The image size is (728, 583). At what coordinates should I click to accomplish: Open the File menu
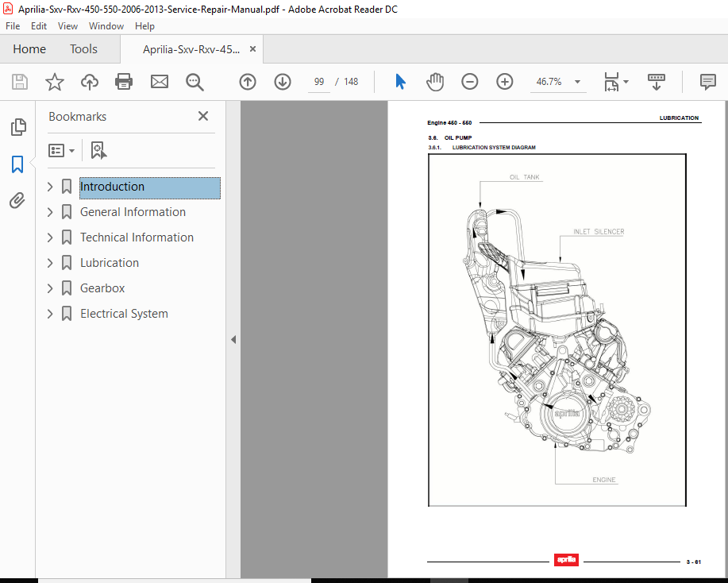13,26
